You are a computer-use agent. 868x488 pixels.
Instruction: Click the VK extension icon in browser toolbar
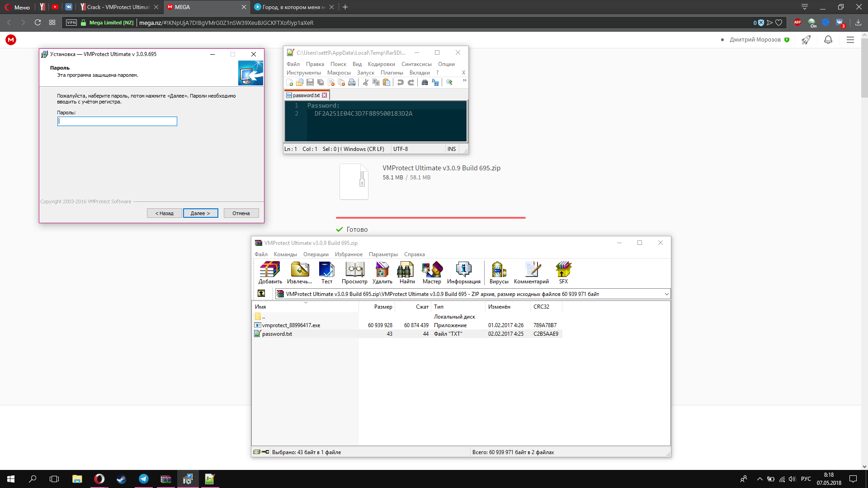840,22
